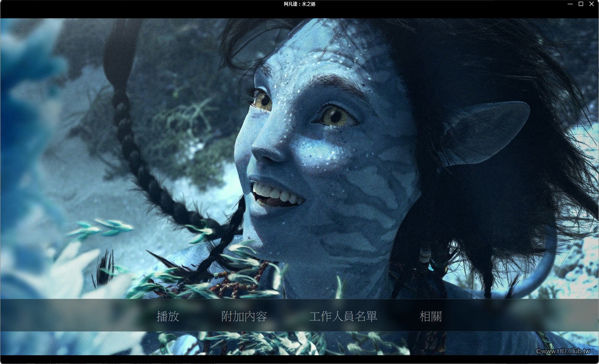This screenshot has height=364, width=599.
Task: Close the 阿凡達：水之道 window
Action: pos(592,4)
